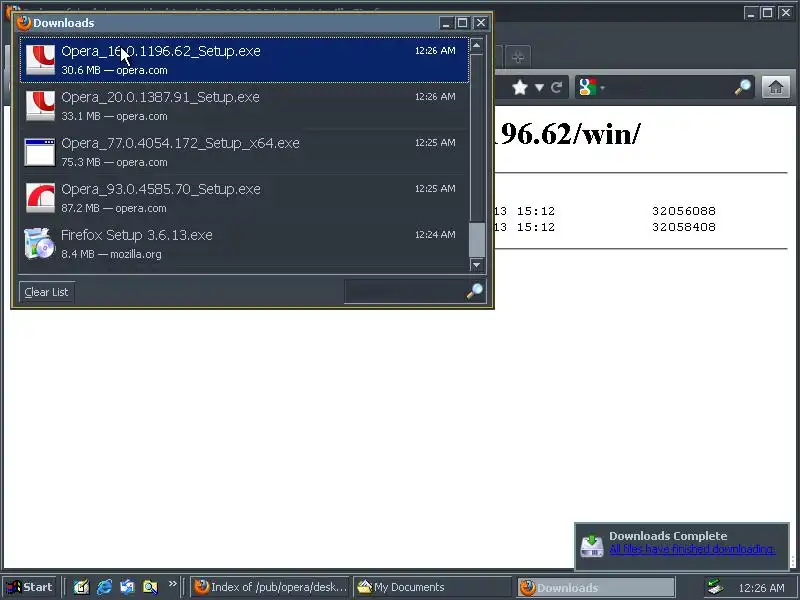Select Firefox Setup 3.6.13.exe download entry
This screenshot has height=600, width=800.
(x=244, y=243)
